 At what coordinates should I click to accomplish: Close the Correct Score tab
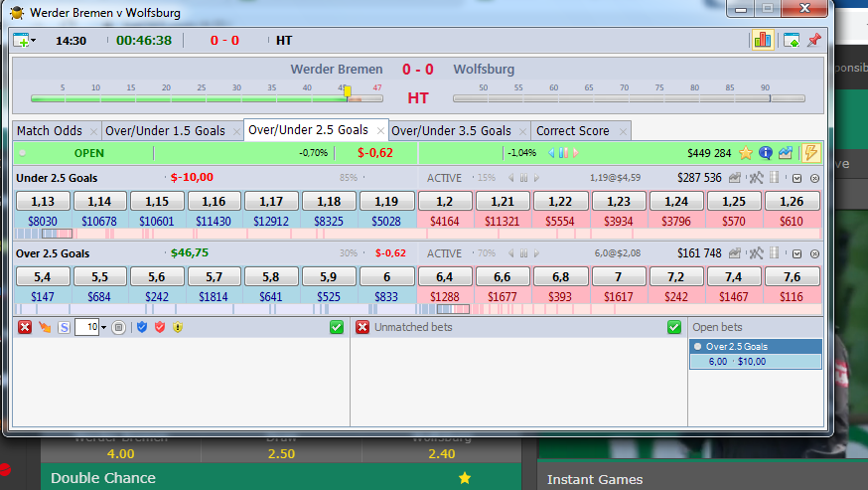[x=623, y=131]
